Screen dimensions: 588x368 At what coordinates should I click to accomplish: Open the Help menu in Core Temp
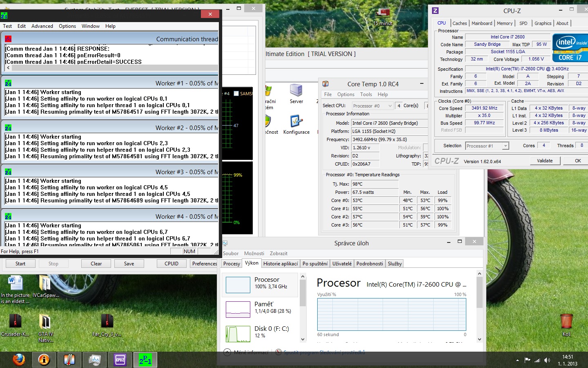383,94
